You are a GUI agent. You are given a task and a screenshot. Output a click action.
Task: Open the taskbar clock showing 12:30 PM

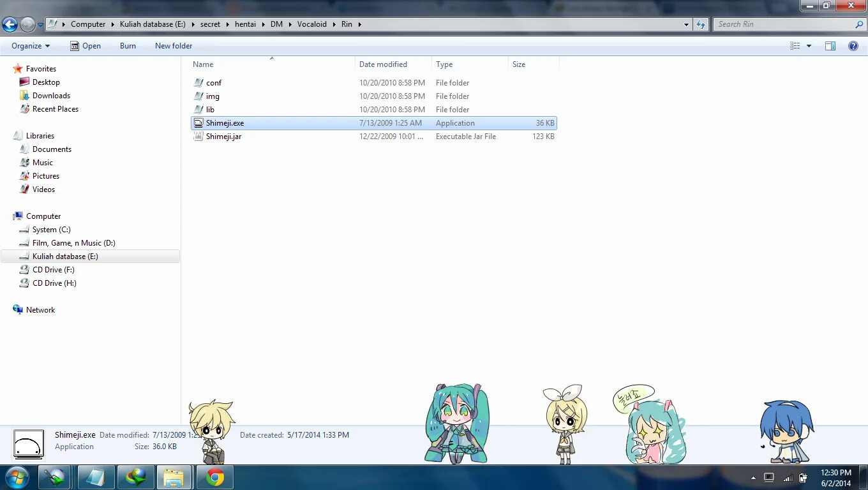point(836,478)
